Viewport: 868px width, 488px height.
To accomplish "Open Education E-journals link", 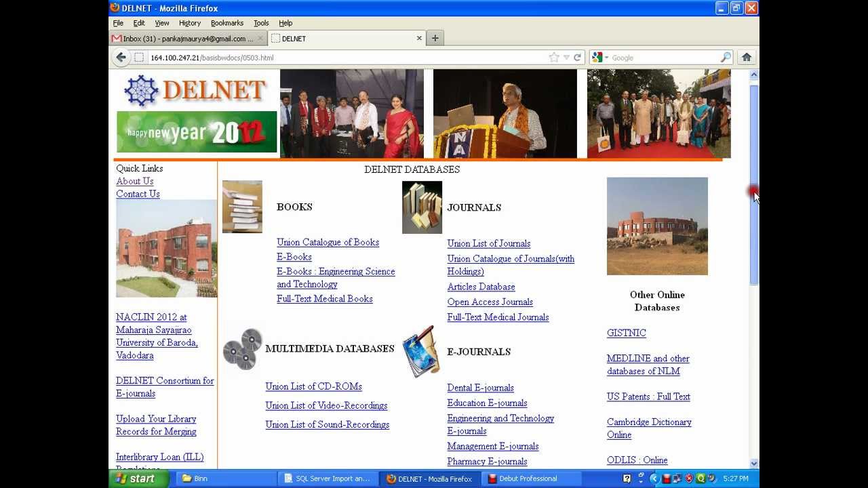I will click(x=488, y=403).
